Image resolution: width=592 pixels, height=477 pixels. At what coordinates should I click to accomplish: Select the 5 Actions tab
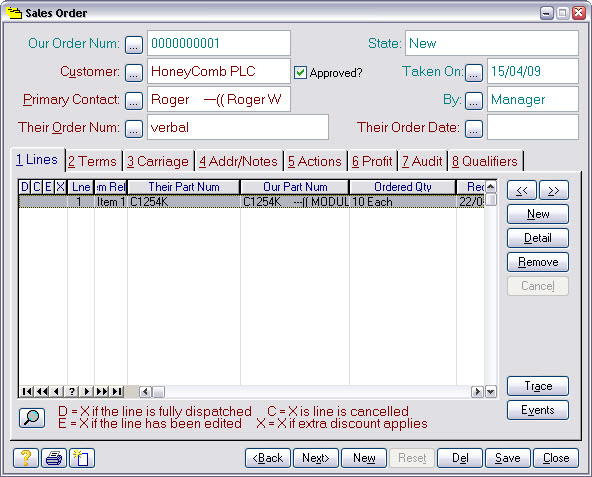pyautogui.click(x=315, y=161)
